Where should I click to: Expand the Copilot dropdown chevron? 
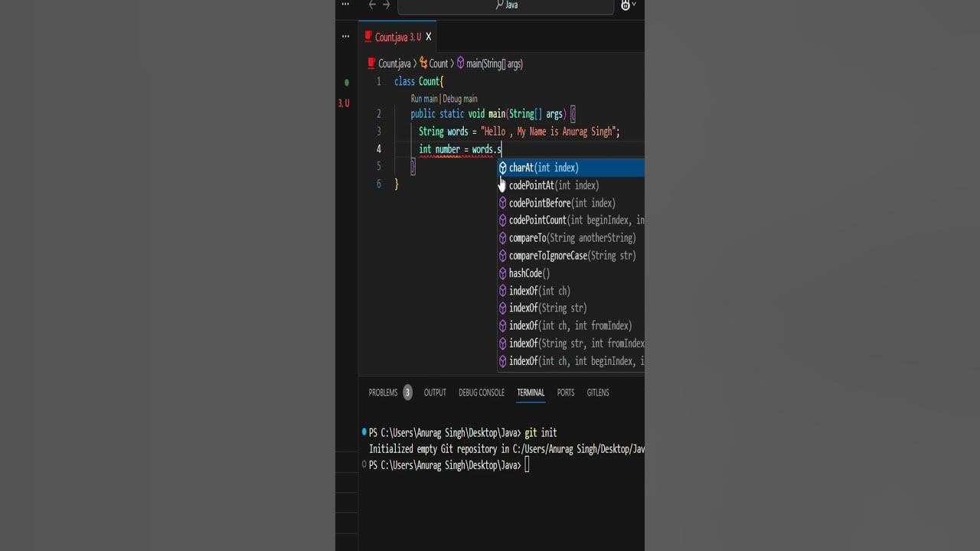click(x=635, y=5)
